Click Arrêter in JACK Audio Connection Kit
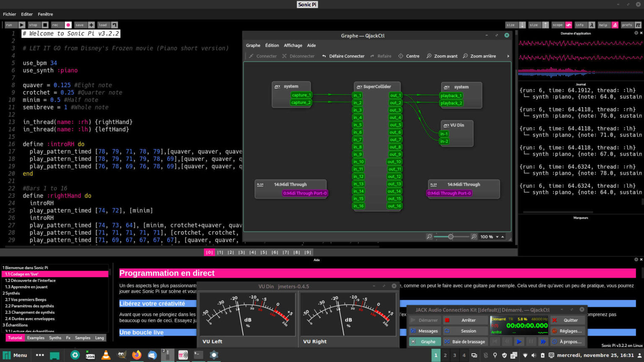Image resolution: width=644 pixels, height=362 pixels. pyautogui.click(x=465, y=320)
